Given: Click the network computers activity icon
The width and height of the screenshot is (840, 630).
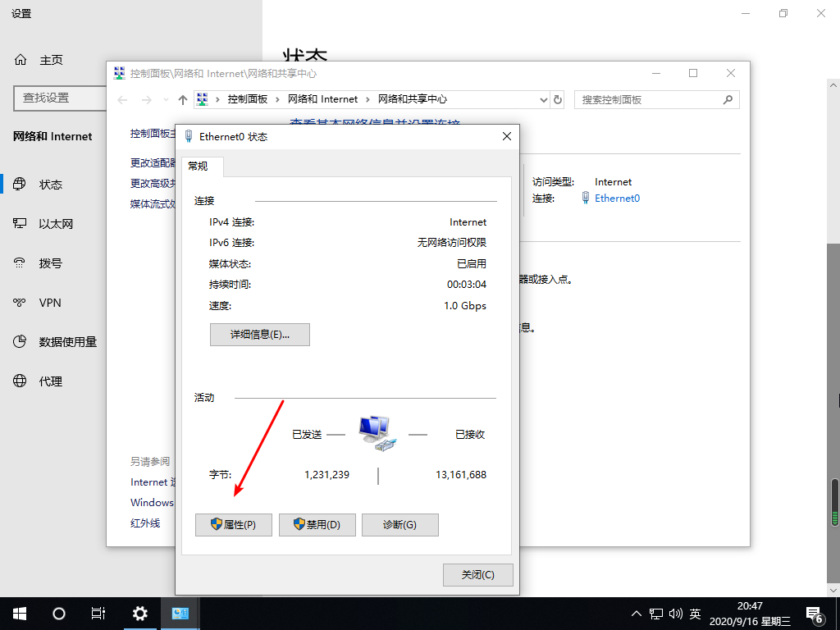Looking at the screenshot, I should point(377,433).
